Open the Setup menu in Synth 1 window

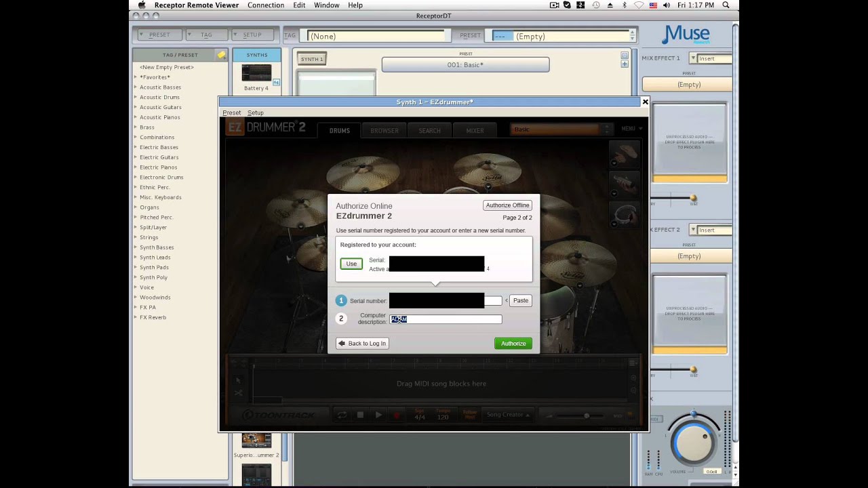(x=256, y=113)
